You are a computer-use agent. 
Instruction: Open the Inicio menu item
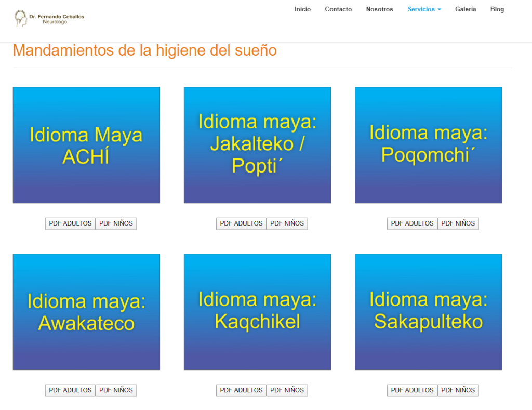click(302, 9)
